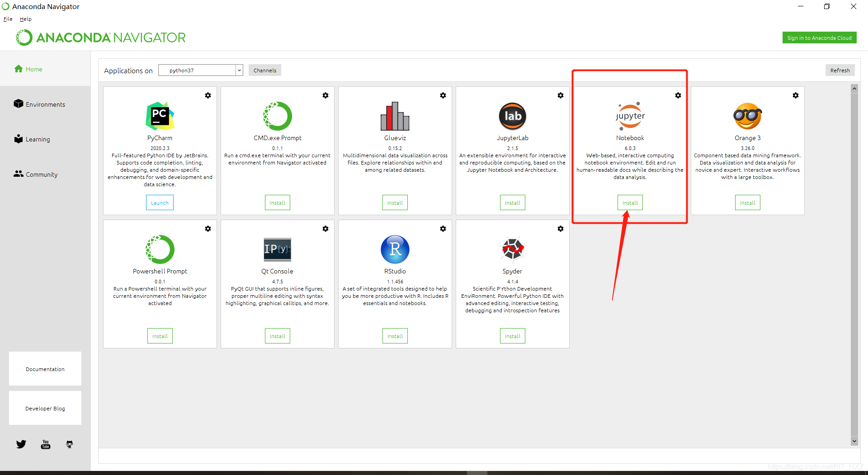The image size is (868, 475).
Task: Click the Jupyter Notebook logo
Action: click(x=630, y=116)
